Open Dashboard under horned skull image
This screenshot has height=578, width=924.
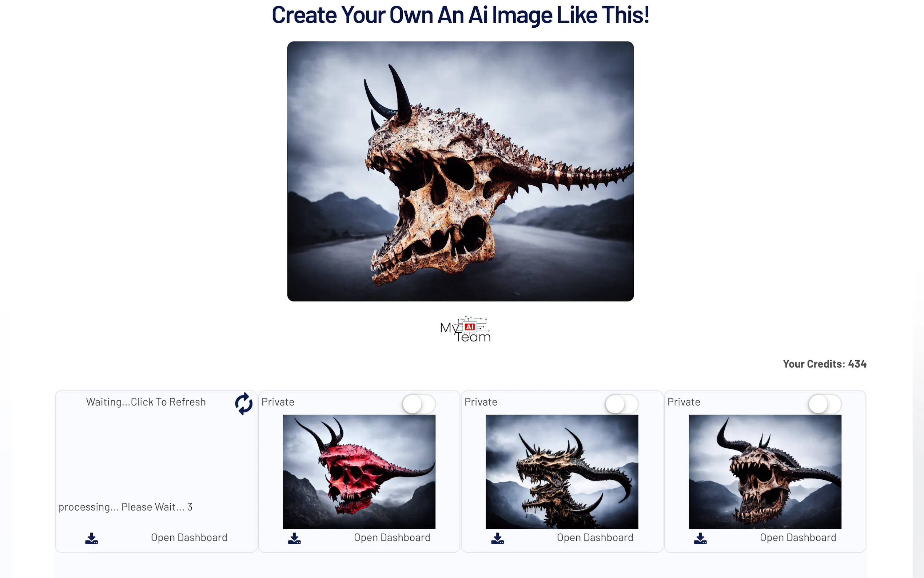pyautogui.click(x=798, y=538)
